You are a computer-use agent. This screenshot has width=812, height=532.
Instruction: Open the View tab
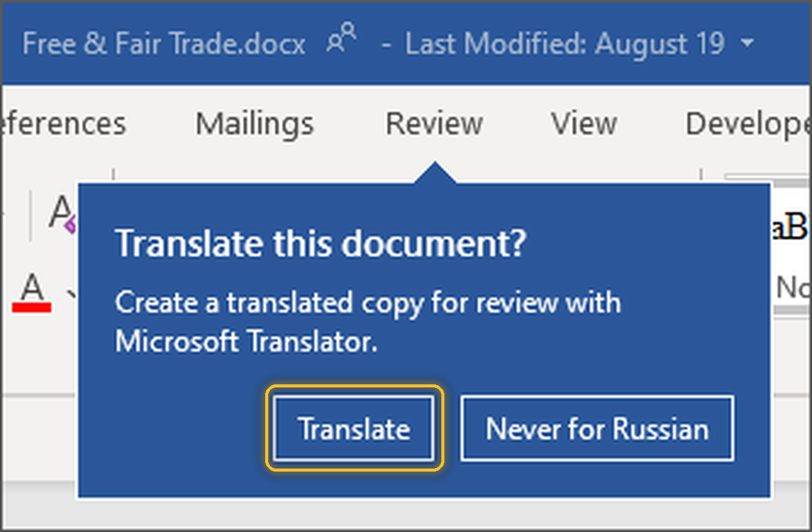click(584, 124)
